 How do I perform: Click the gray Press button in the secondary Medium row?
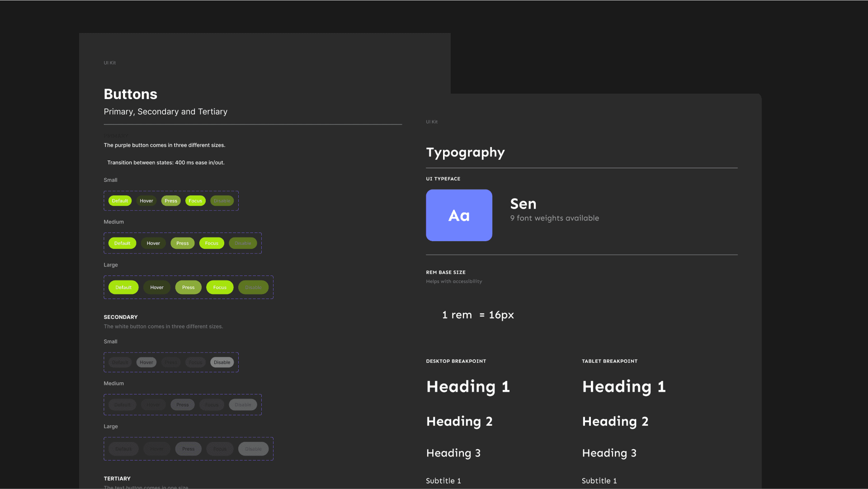click(183, 405)
